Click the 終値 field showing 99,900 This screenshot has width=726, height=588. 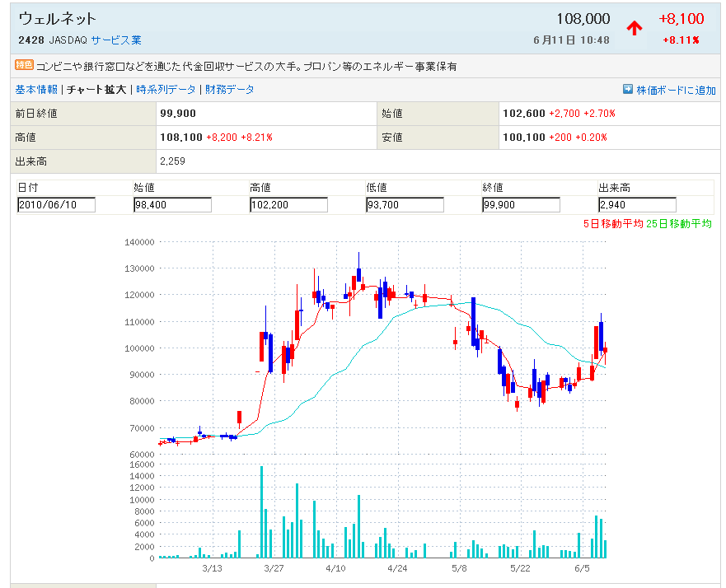[x=522, y=204]
